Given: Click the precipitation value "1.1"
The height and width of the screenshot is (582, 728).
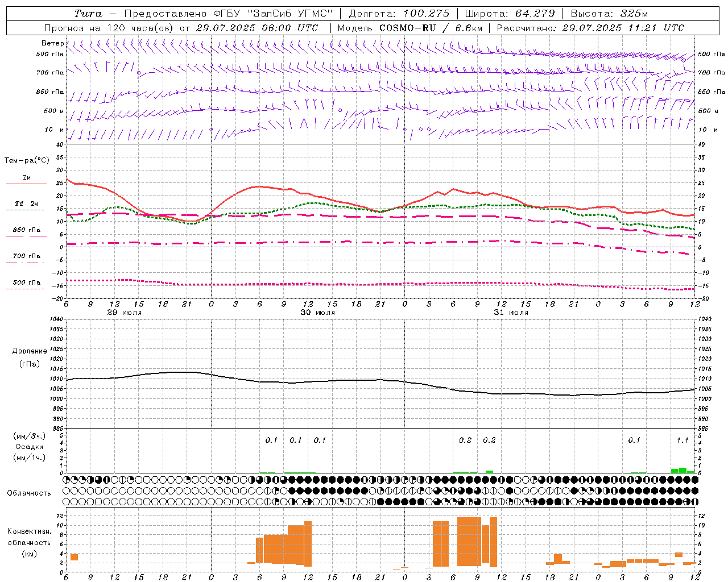Looking at the screenshot, I should (682, 440).
